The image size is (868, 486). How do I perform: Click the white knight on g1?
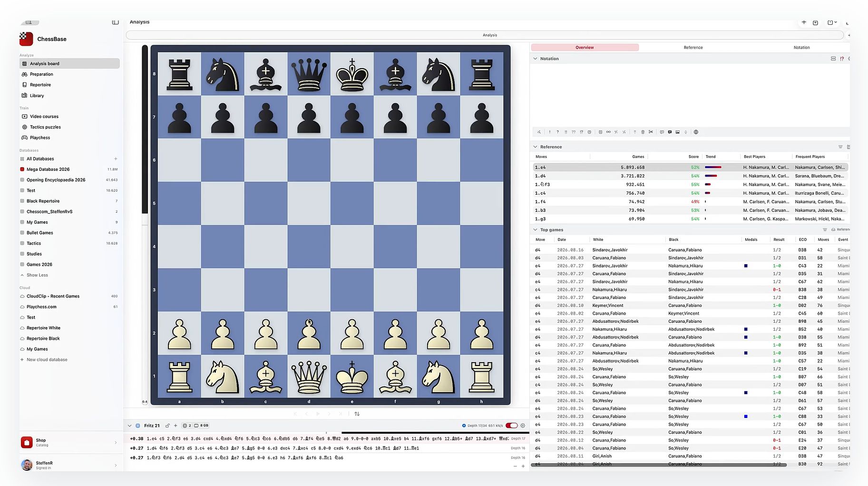pyautogui.click(x=439, y=377)
